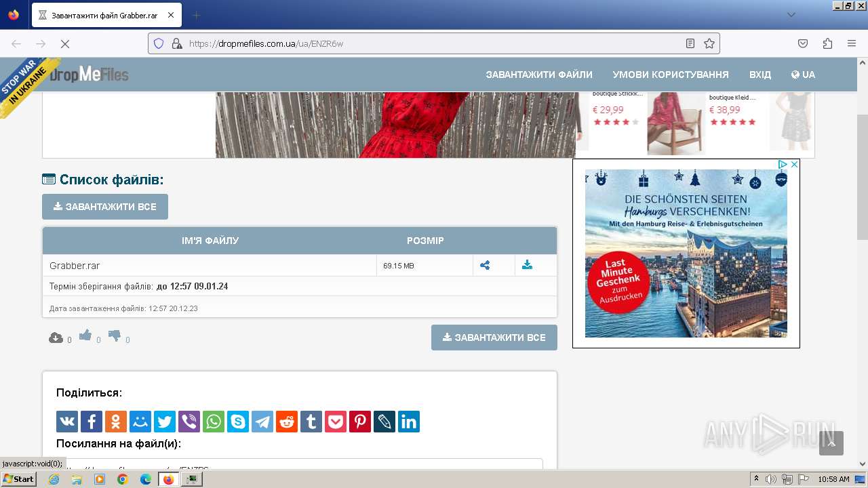This screenshot has width=868, height=488.
Task: Share the file via Telegram
Action: (262, 422)
